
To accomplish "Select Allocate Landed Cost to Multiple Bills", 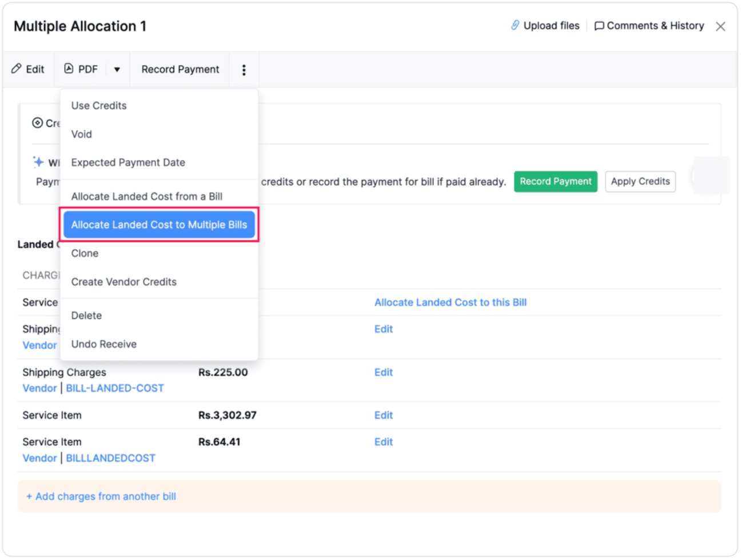I will click(159, 225).
